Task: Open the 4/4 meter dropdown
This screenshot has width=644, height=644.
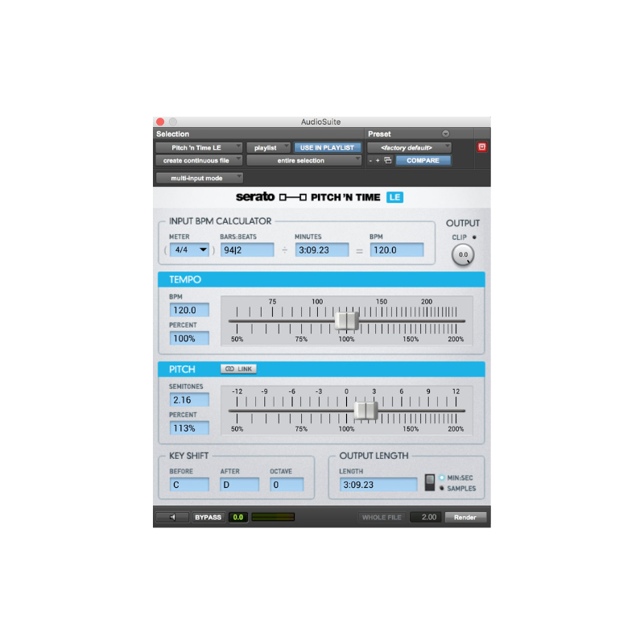Action: [191, 250]
